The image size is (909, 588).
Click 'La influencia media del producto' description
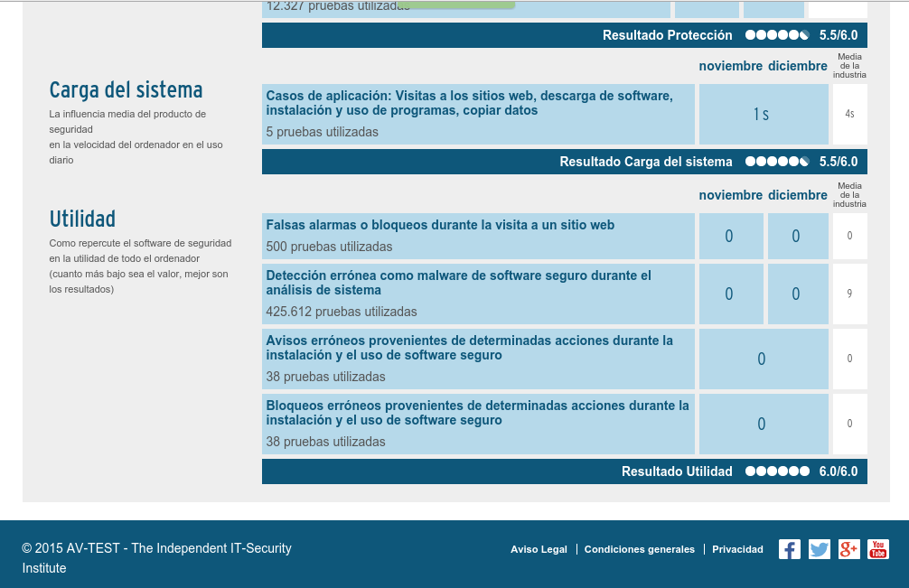pyautogui.click(x=136, y=136)
